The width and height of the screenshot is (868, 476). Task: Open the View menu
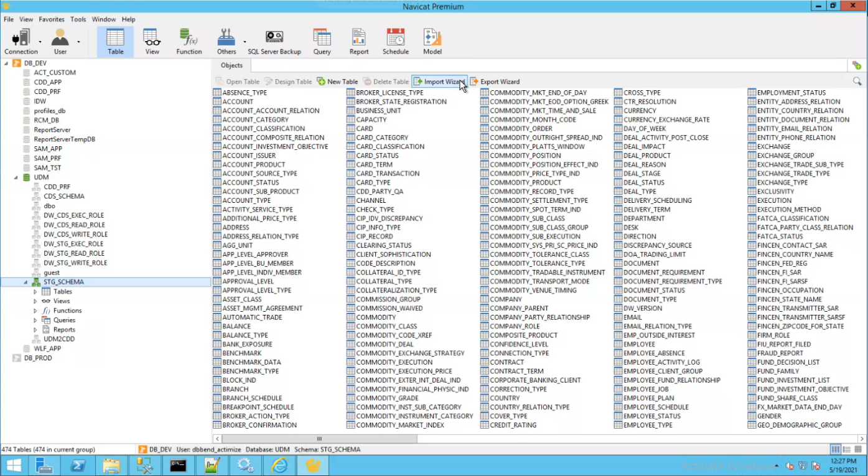tap(26, 19)
